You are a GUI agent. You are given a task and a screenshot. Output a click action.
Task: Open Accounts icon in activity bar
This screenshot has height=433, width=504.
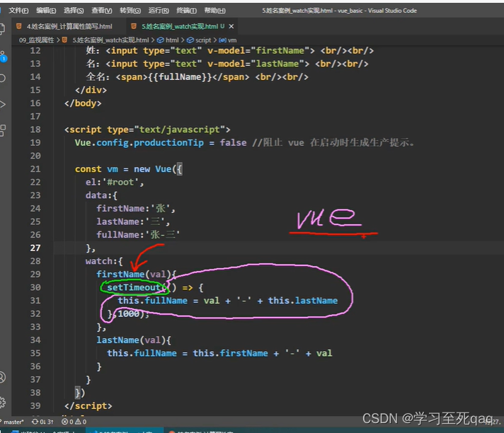tap(2, 377)
